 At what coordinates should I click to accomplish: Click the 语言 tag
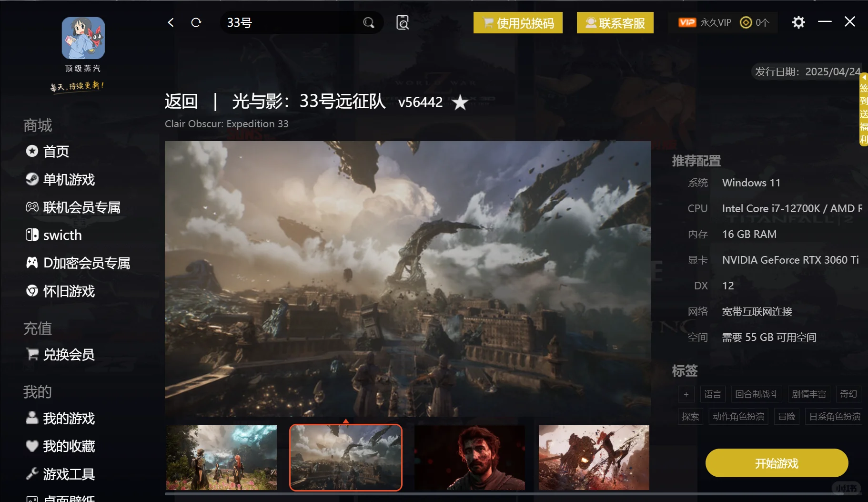point(713,394)
